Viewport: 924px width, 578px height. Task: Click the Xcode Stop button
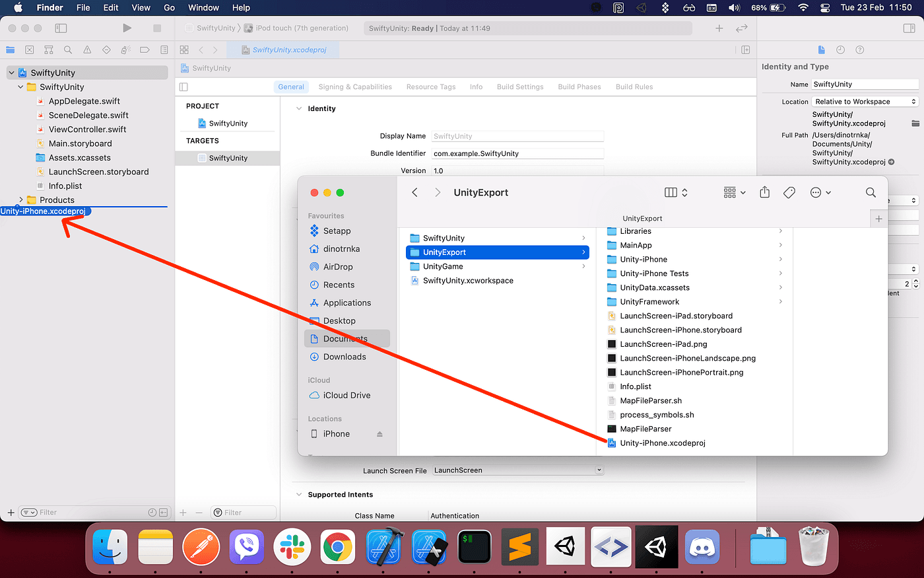click(157, 28)
